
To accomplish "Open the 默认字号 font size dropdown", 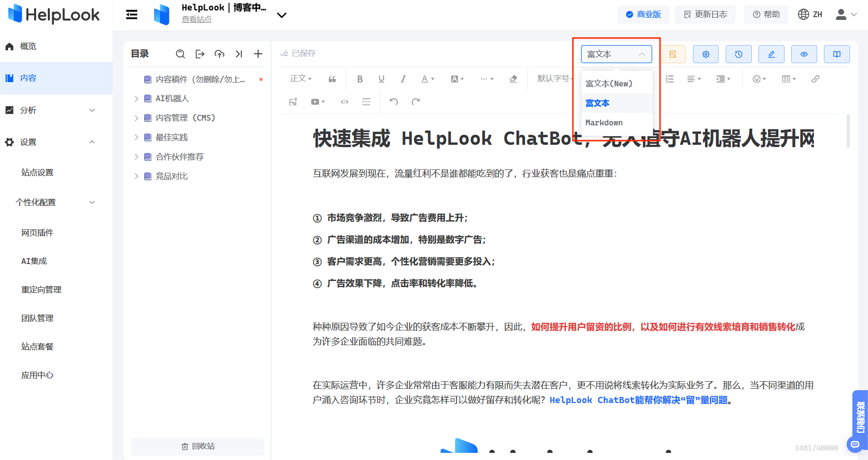I will point(555,79).
